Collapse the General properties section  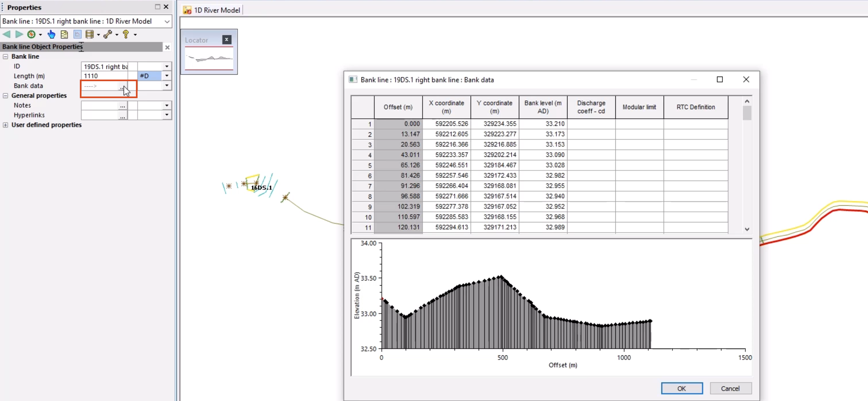(x=6, y=96)
